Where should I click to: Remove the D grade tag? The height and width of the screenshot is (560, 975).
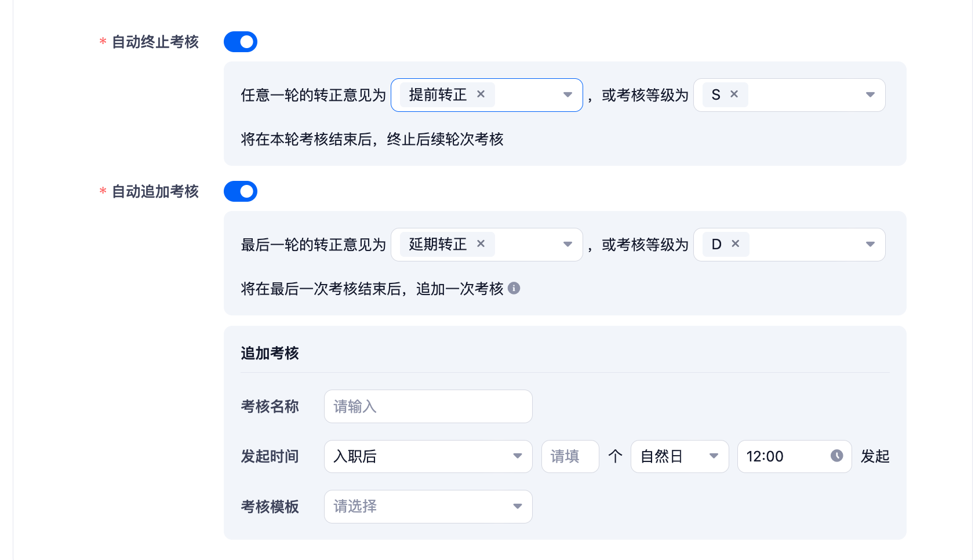click(x=735, y=244)
